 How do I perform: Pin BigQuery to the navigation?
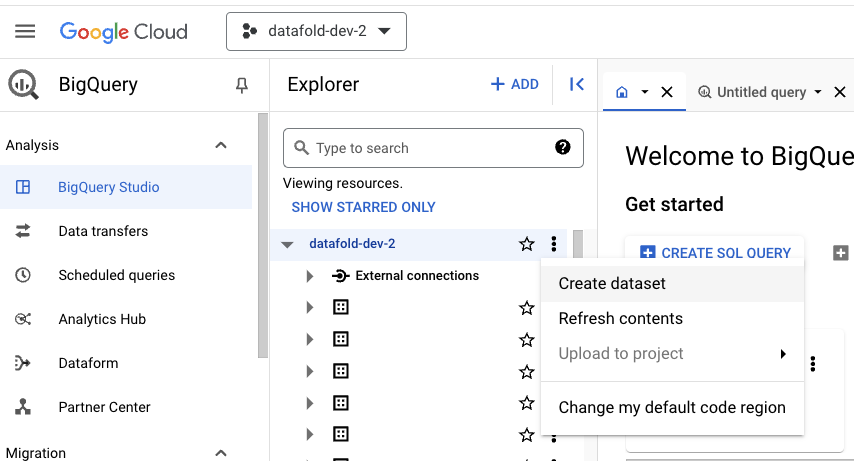pyautogui.click(x=242, y=85)
